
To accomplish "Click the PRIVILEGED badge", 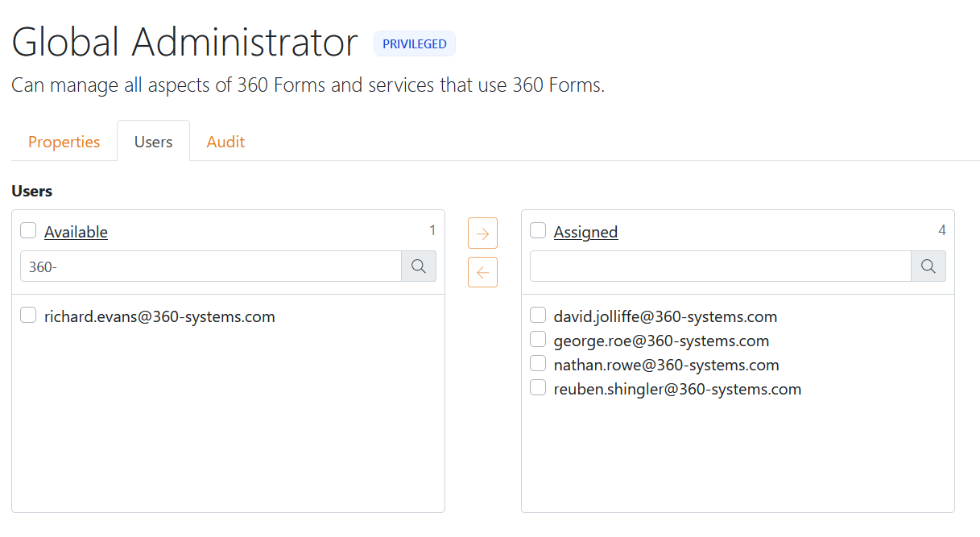I will 414,44.
